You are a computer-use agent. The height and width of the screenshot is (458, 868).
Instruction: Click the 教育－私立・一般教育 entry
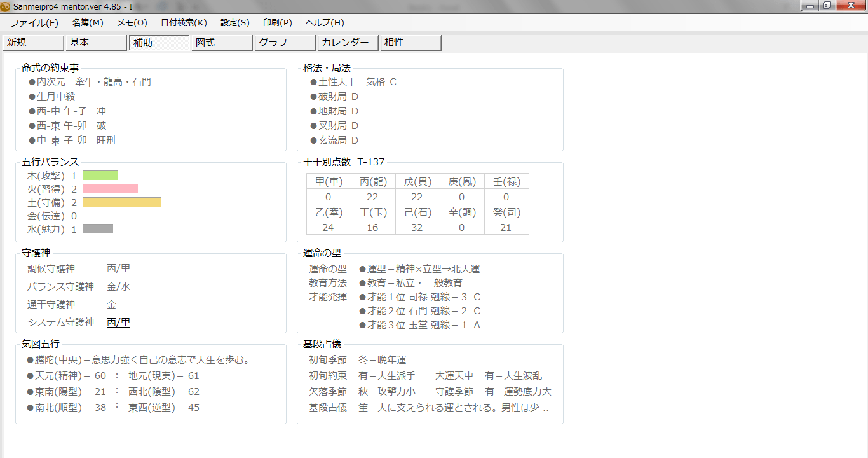(410, 283)
